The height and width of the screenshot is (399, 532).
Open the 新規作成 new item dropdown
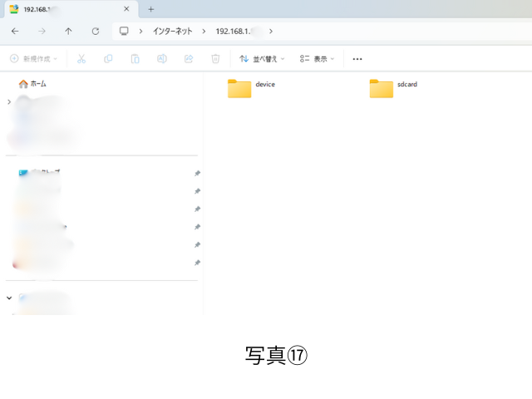tap(37, 59)
